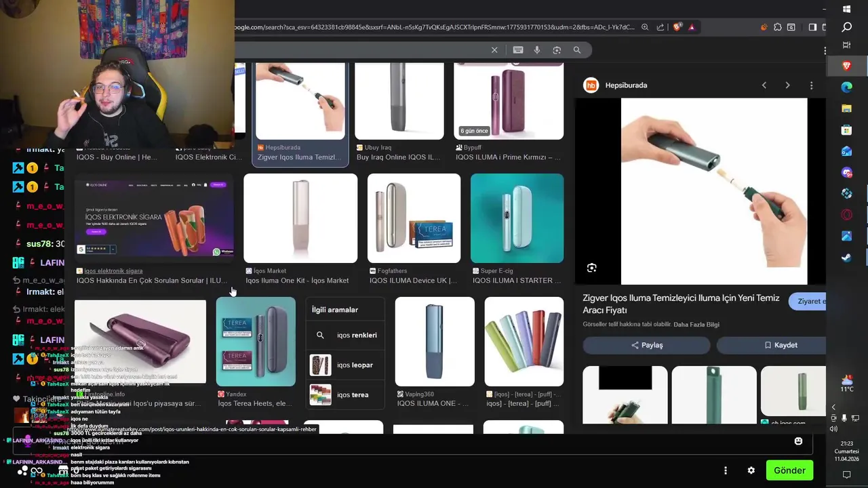Image resolution: width=868 pixels, height=488 pixels.
Task: Open iqos elektronik sigara banner result
Action: pos(154,218)
